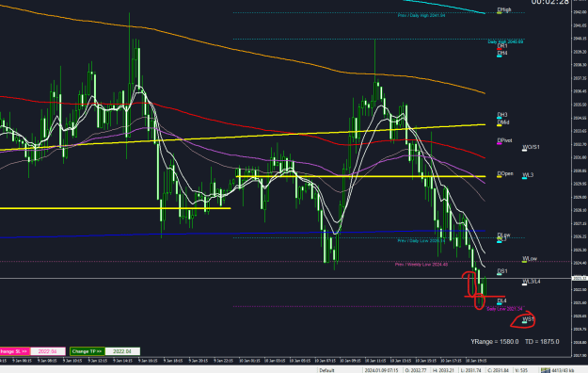The height and width of the screenshot is (373, 588).
Task: Click the V: 535 volume value
Action: (521, 370)
